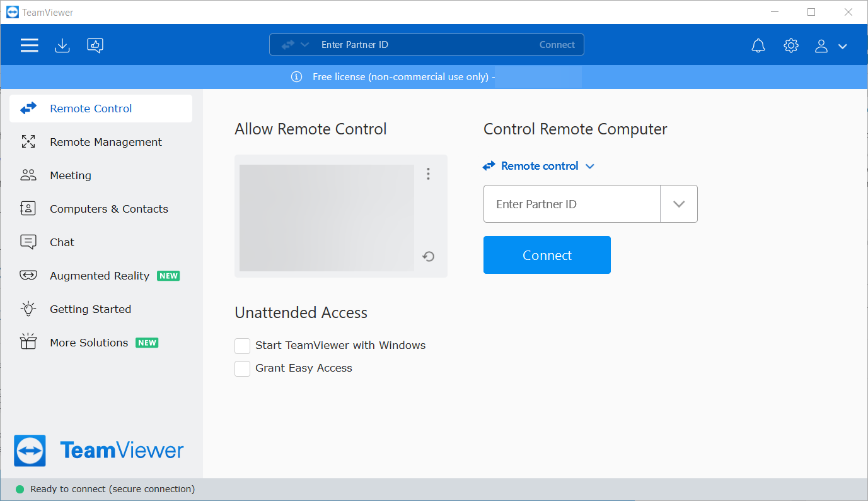
Task: Expand the Remote control connection mode dropdown
Action: tap(589, 166)
